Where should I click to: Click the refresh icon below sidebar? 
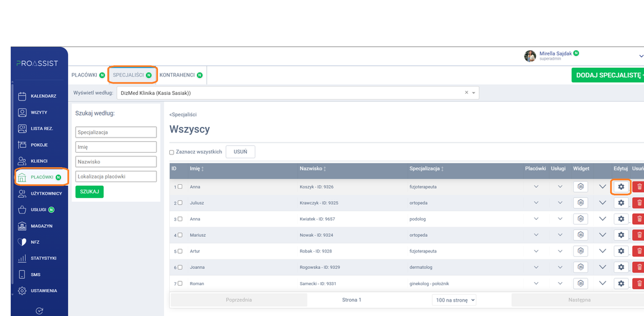click(40, 311)
